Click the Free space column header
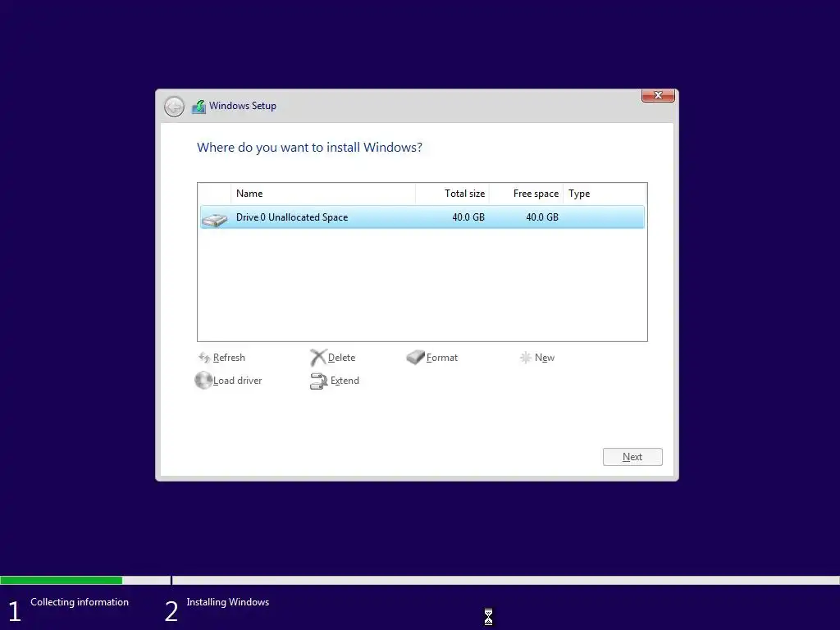840x630 pixels. pyautogui.click(x=526, y=194)
